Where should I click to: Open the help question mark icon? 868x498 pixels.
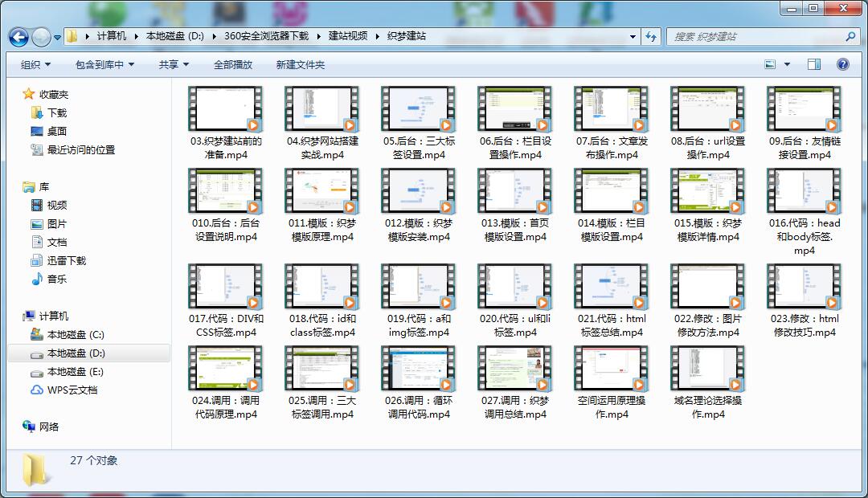click(x=843, y=64)
